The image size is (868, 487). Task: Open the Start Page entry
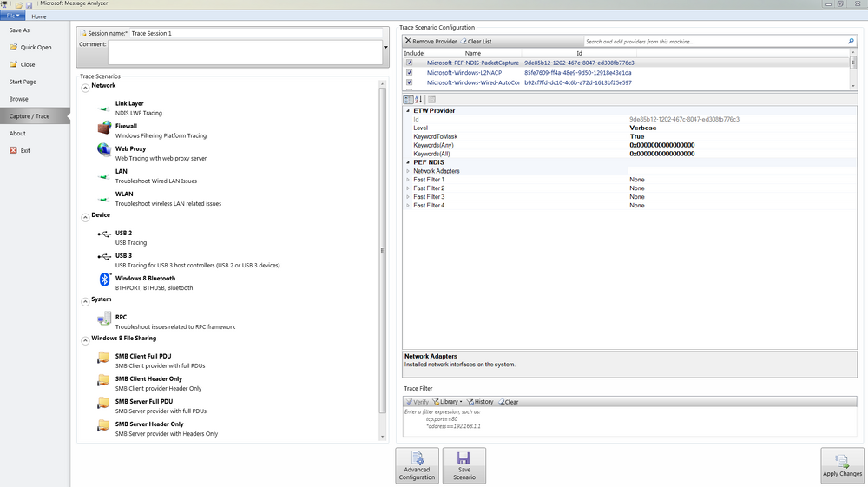click(x=23, y=82)
